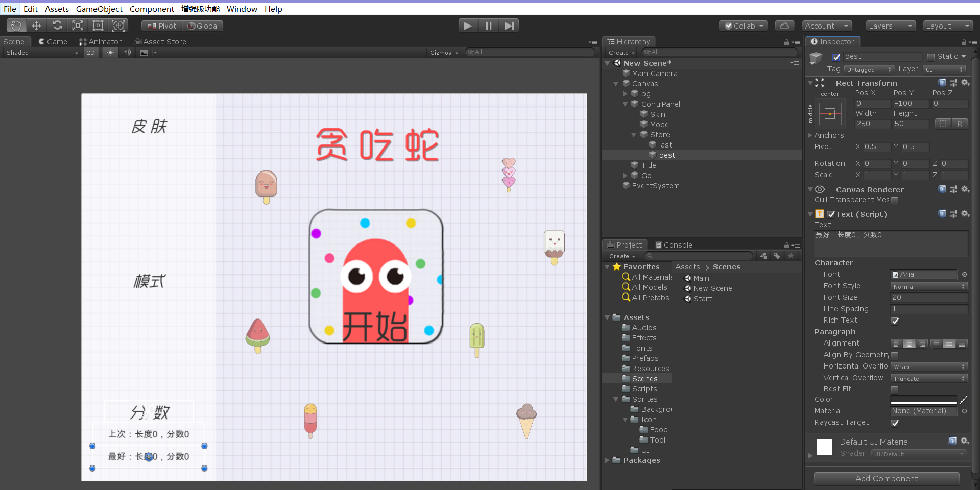Select the Move tool
Screen dimensions: 980x490
pyautogui.click(x=36, y=26)
